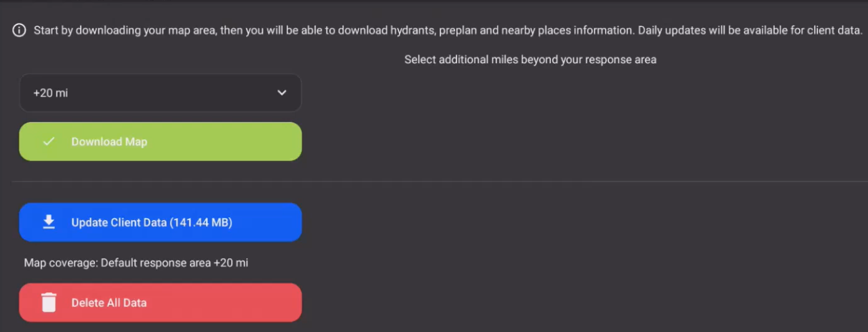Screen dimensions: 868x332
Task: Click the 'Download Map' label text
Action: [x=109, y=141]
